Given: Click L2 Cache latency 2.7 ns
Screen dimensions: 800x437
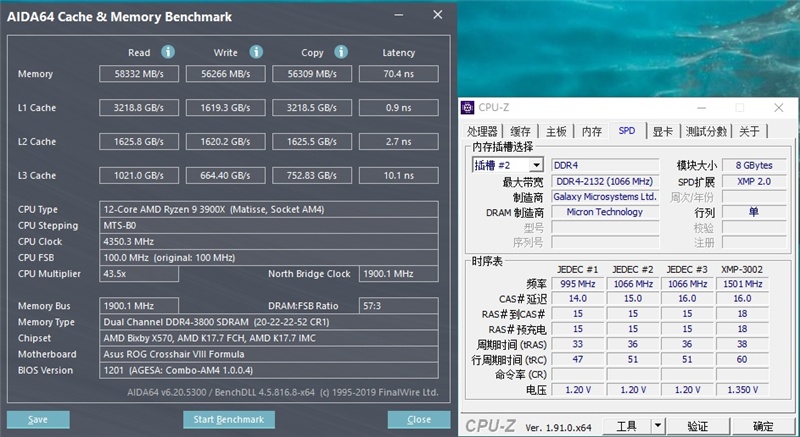Looking at the screenshot, I should tap(398, 141).
